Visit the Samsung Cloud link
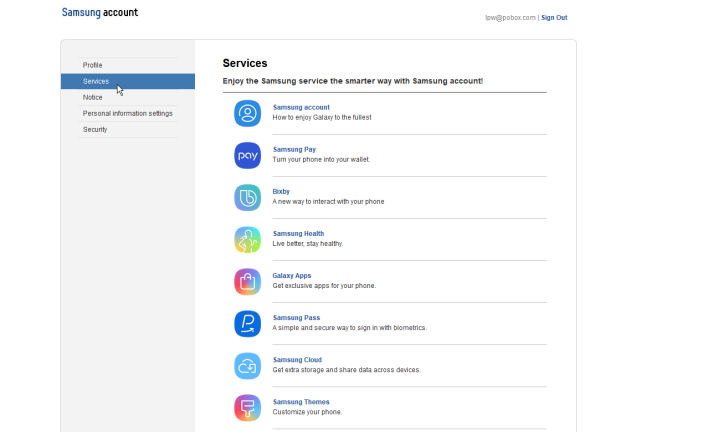The image size is (718, 432). (297, 360)
